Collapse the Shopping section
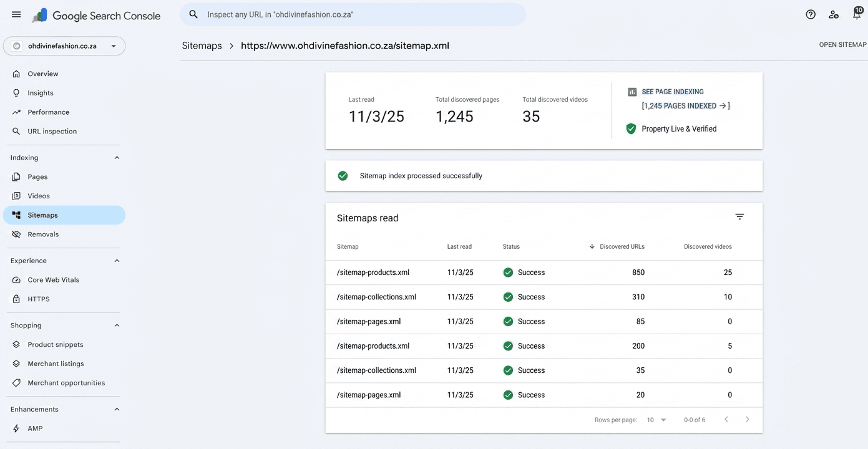868x449 pixels. 117,326
